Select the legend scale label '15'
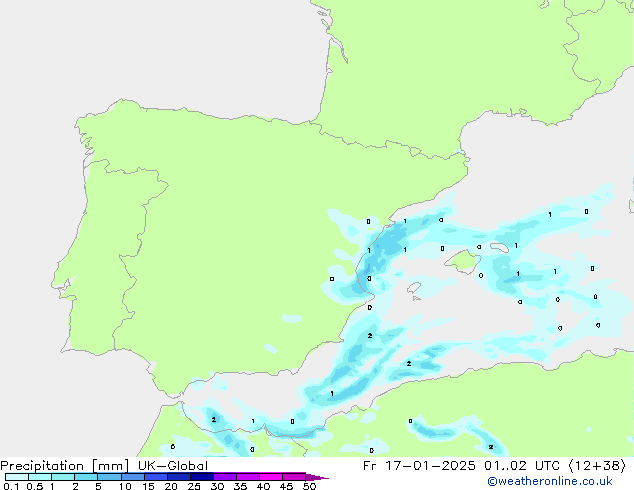The height and width of the screenshot is (490, 634). click(148, 486)
